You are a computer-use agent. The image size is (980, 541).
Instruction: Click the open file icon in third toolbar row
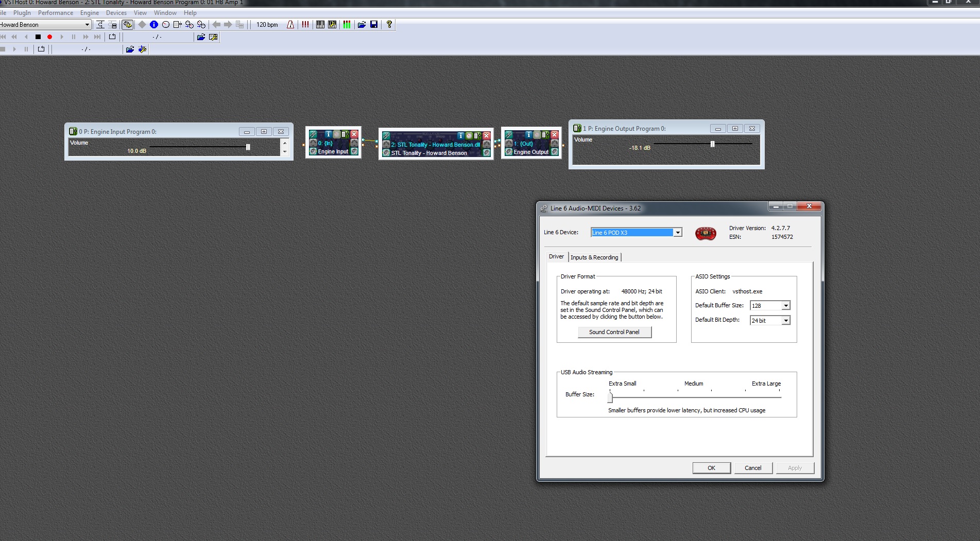(130, 49)
